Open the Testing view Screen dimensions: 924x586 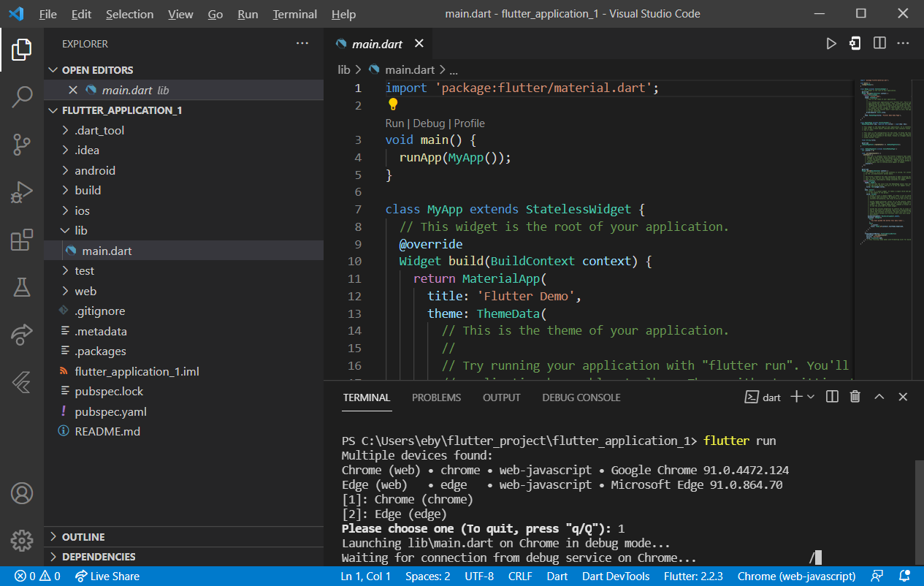click(22, 286)
